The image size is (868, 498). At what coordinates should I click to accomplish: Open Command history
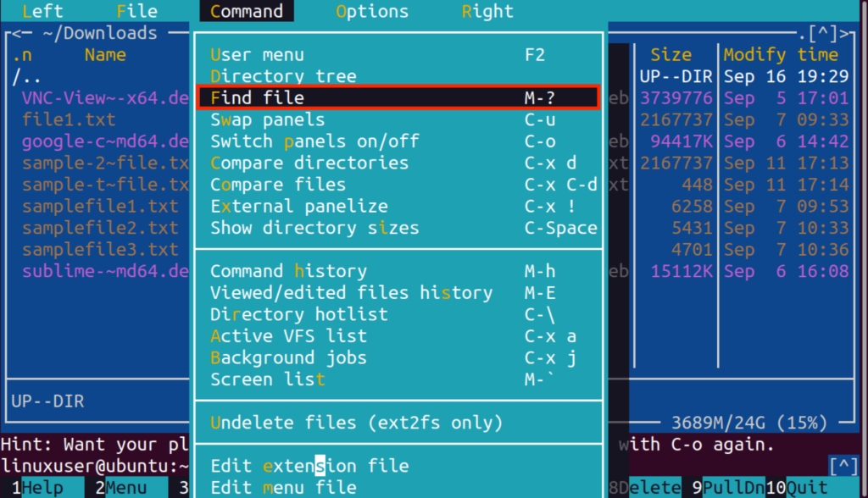(287, 271)
